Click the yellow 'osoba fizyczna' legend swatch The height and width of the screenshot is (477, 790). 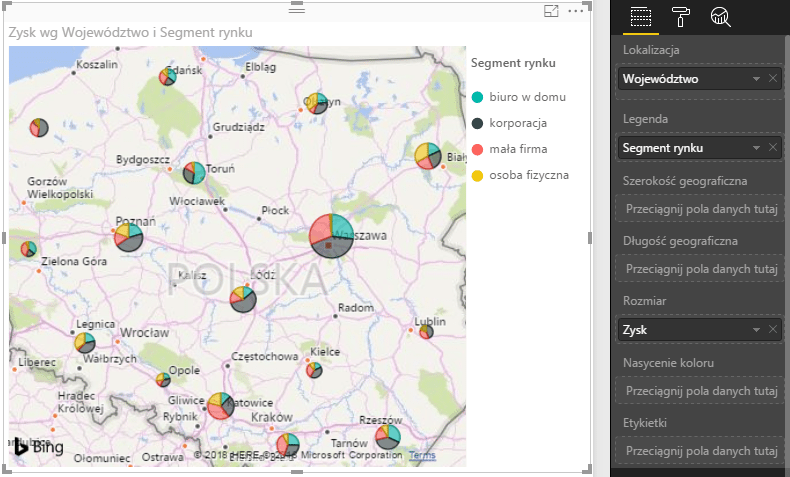tap(477, 175)
